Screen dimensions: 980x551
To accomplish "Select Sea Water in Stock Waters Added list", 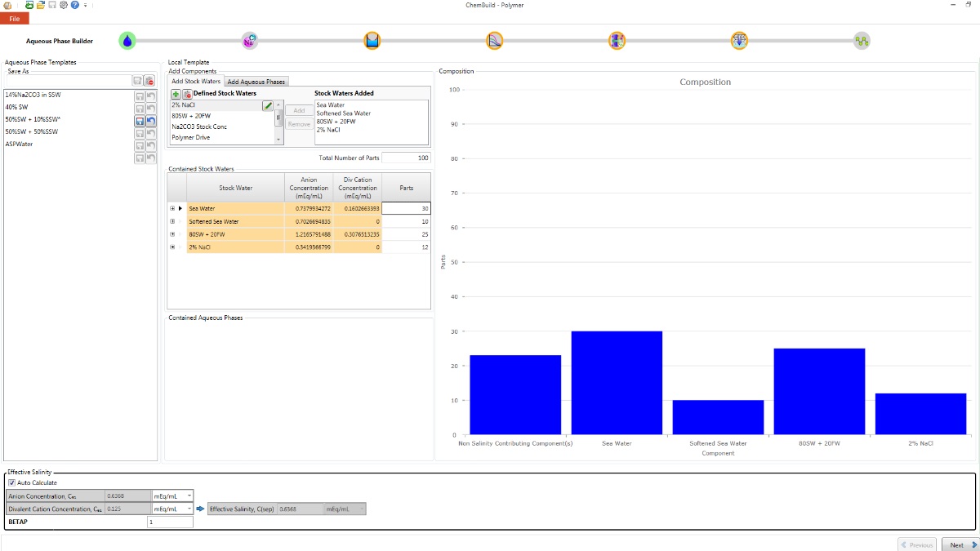I will pos(331,104).
